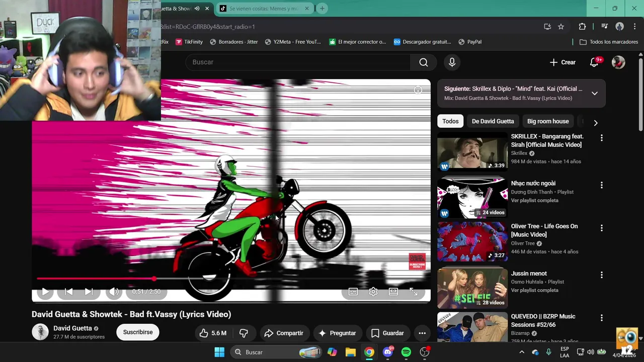Mute the YouTube tab via speaker icon
Viewport: 644px width, 362px height.
(x=197, y=9)
